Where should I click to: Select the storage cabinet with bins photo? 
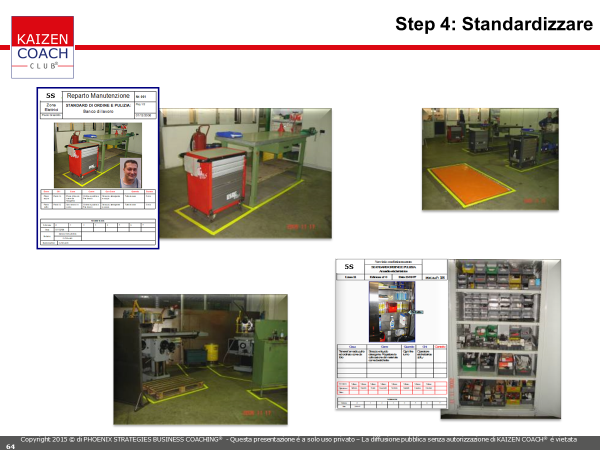(504, 339)
